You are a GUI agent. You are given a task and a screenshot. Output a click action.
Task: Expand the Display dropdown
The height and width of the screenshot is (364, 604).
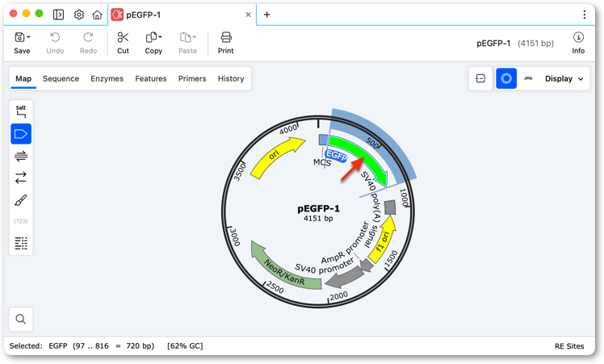pyautogui.click(x=564, y=78)
